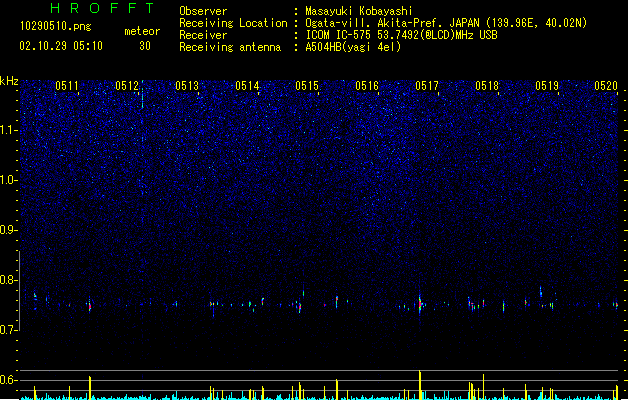
Task: Click the meteor count value 30
Action: click(145, 46)
